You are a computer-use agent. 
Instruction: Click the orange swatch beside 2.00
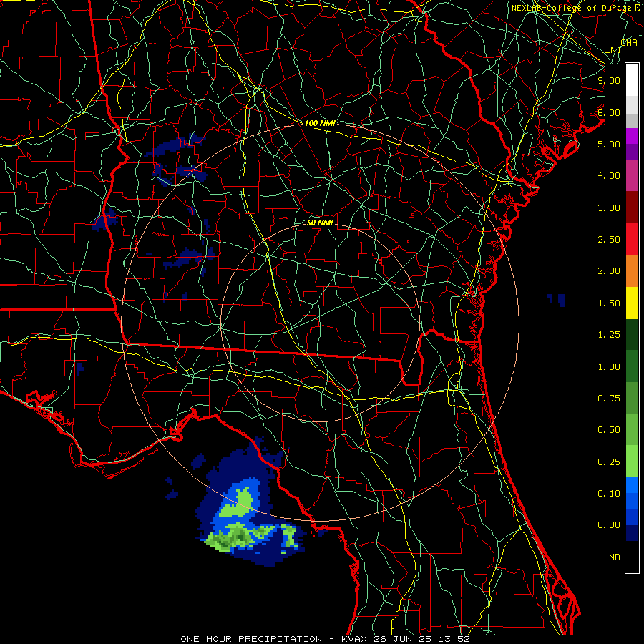pos(632,270)
